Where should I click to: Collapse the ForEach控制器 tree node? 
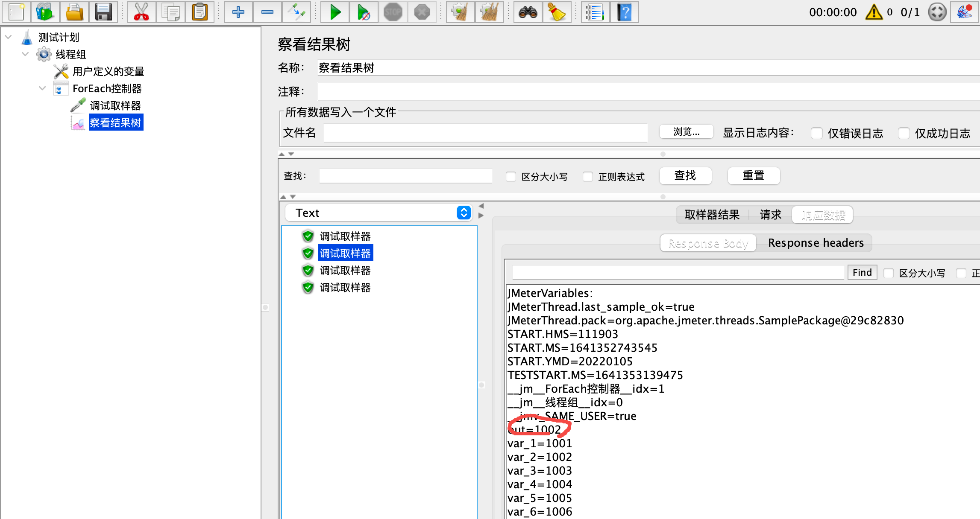coord(42,88)
